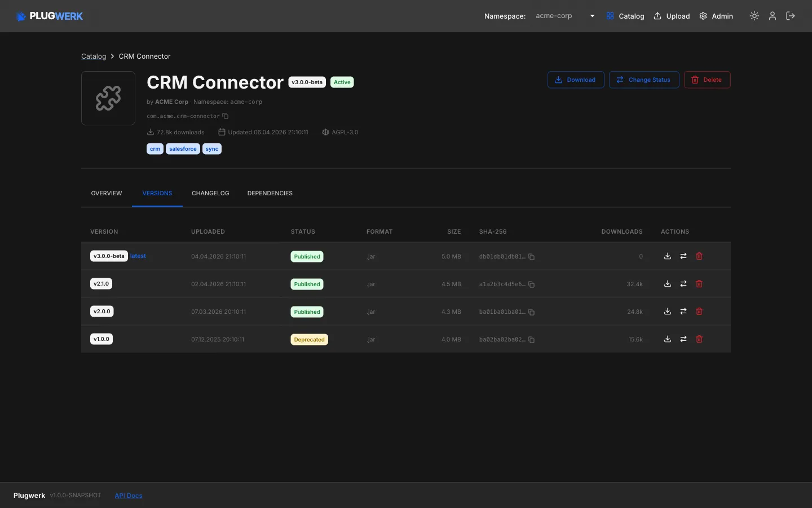Copy the SHA-256 hash of v3.0.0-beta
This screenshot has width=812, height=508.
pyautogui.click(x=531, y=257)
